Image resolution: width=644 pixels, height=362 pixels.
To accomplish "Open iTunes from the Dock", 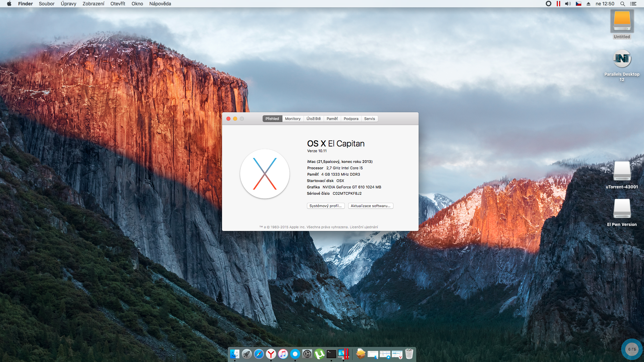I will [x=283, y=354].
